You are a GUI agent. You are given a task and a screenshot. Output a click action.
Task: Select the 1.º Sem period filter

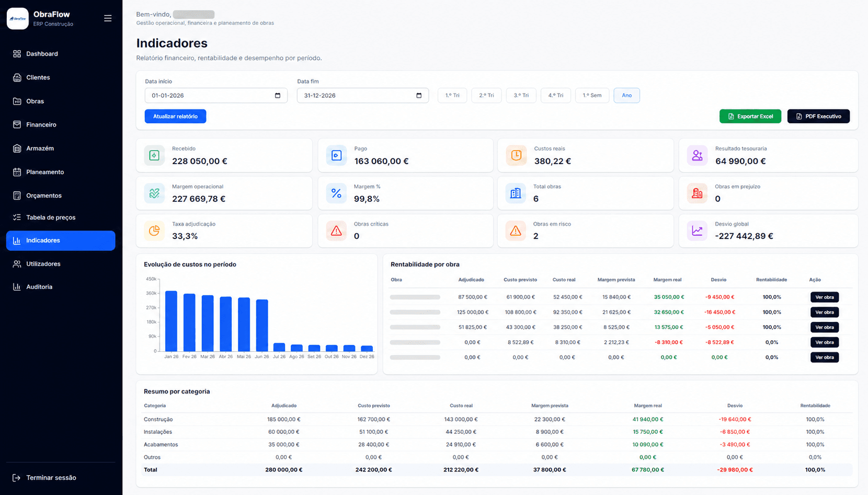(x=592, y=95)
